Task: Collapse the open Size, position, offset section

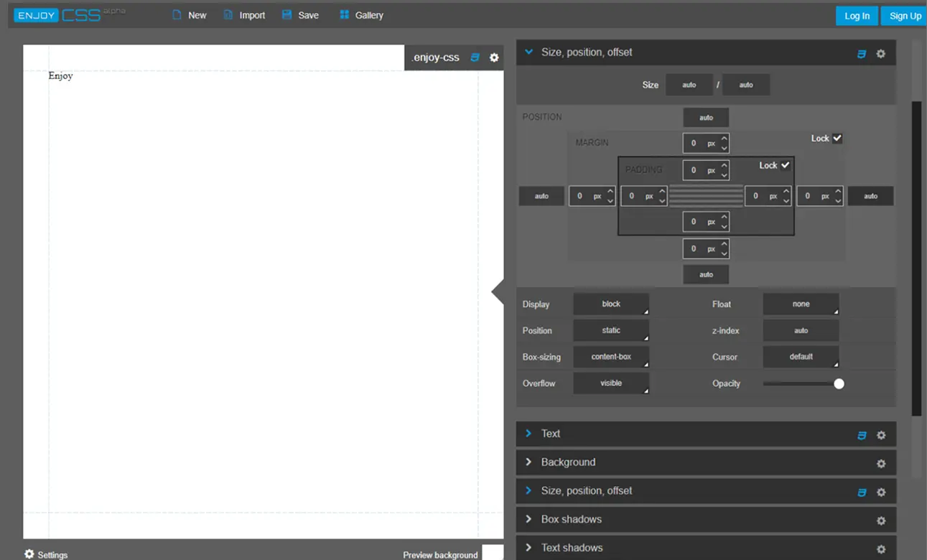Action: [528, 52]
